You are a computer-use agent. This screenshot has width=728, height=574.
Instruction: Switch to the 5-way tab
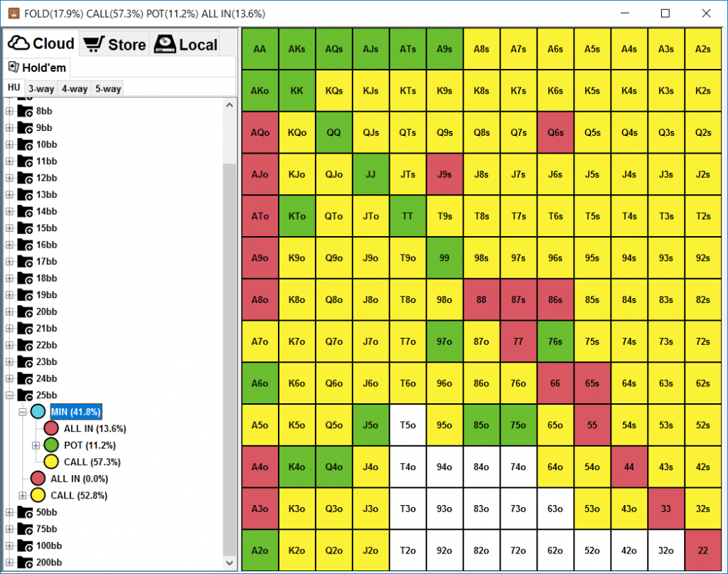tap(107, 89)
